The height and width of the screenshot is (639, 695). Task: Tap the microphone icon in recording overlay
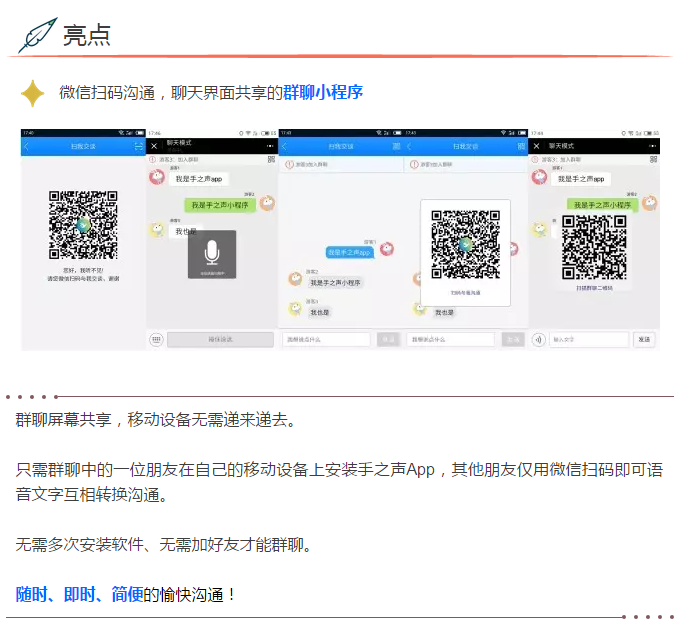(212, 251)
